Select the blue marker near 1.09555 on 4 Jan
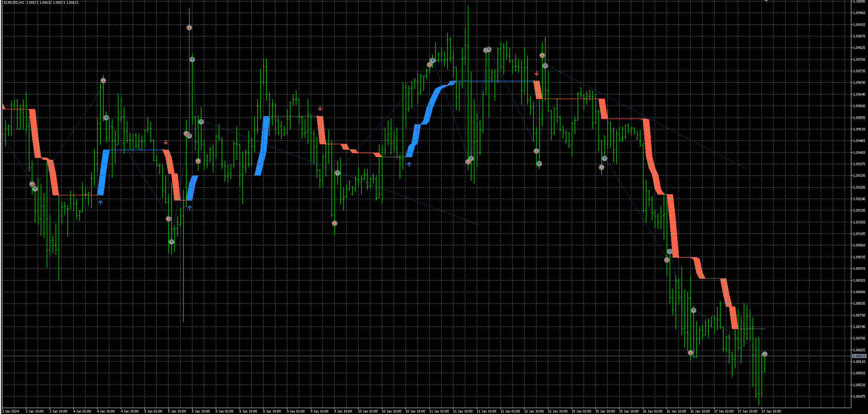The image size is (868, 414). click(x=106, y=118)
